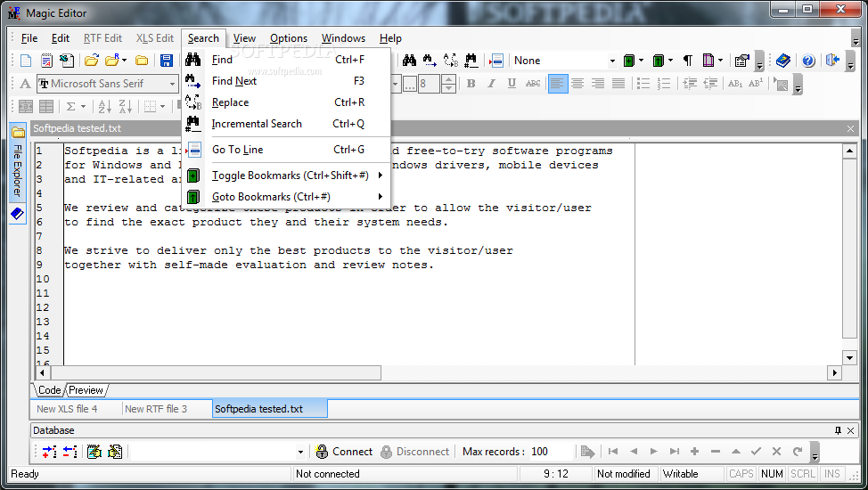This screenshot has height=490, width=868.
Task: Toggle justified text alignment
Action: pyautogui.click(x=618, y=84)
